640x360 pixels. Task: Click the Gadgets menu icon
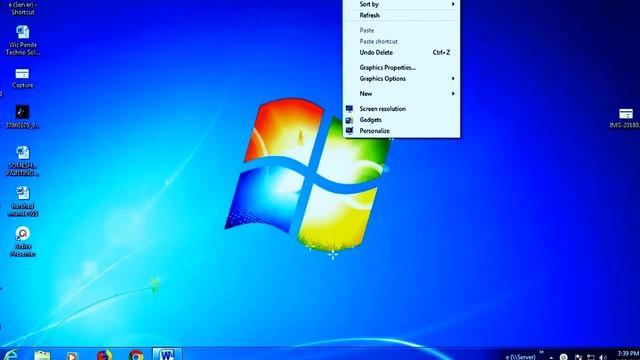pos(349,120)
